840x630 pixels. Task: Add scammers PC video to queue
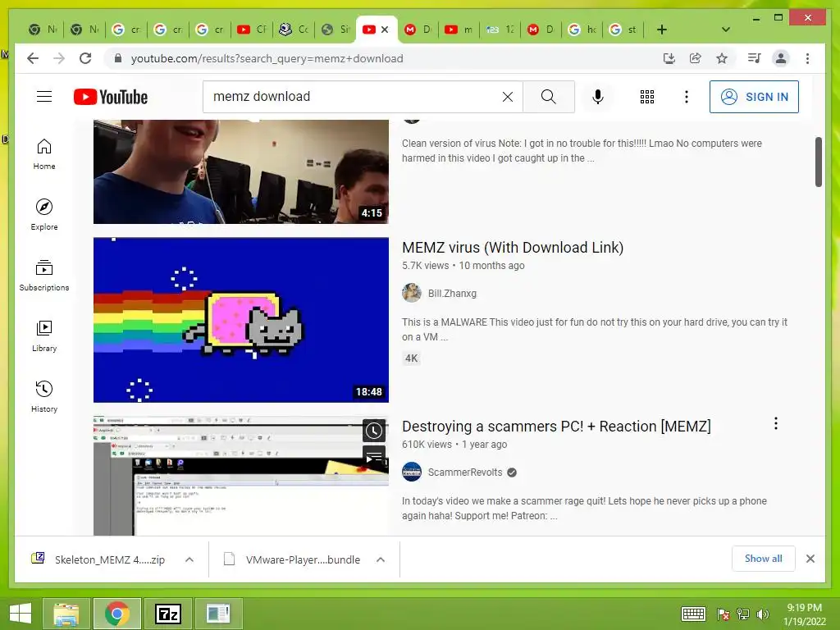coord(374,458)
